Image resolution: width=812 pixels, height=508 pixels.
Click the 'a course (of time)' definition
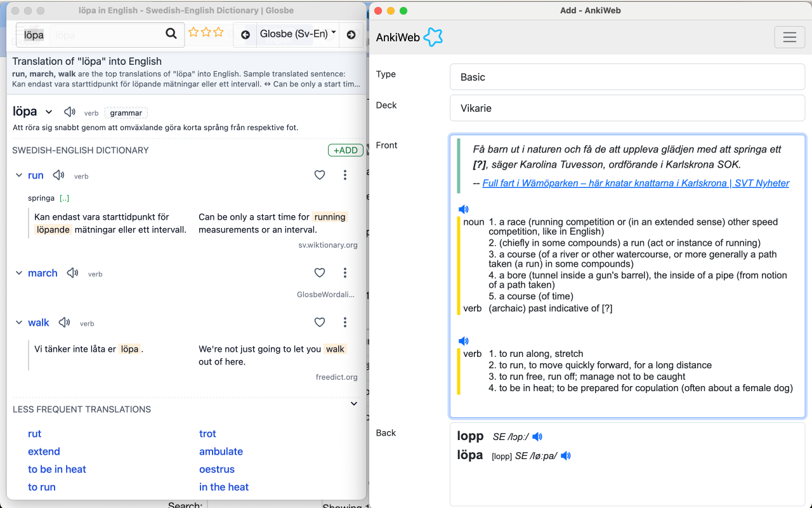(x=531, y=296)
